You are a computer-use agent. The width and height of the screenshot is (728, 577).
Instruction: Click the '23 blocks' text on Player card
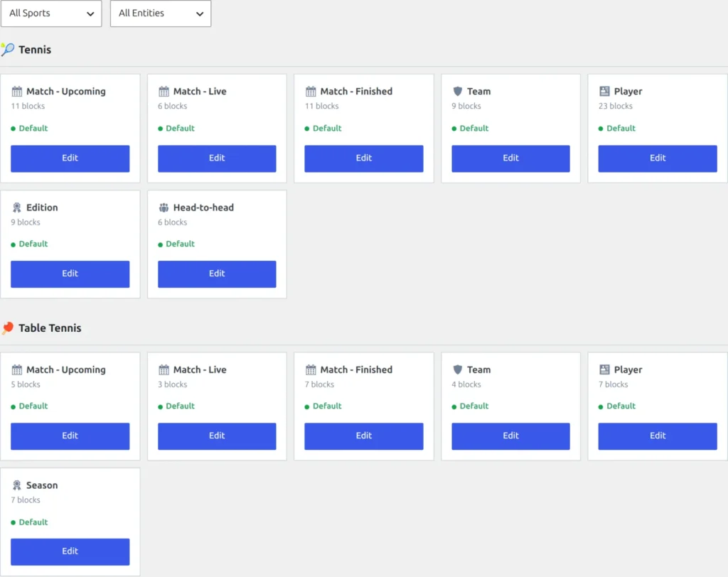click(x=615, y=106)
